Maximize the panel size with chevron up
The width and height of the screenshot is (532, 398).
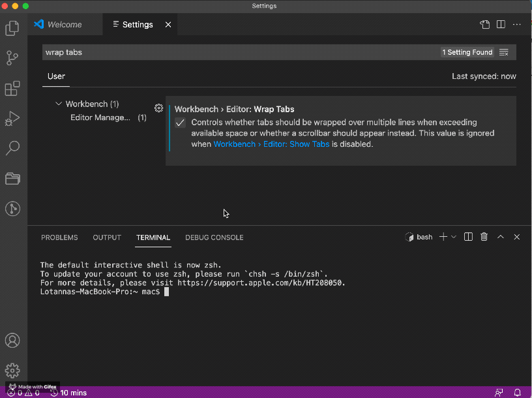coord(501,237)
